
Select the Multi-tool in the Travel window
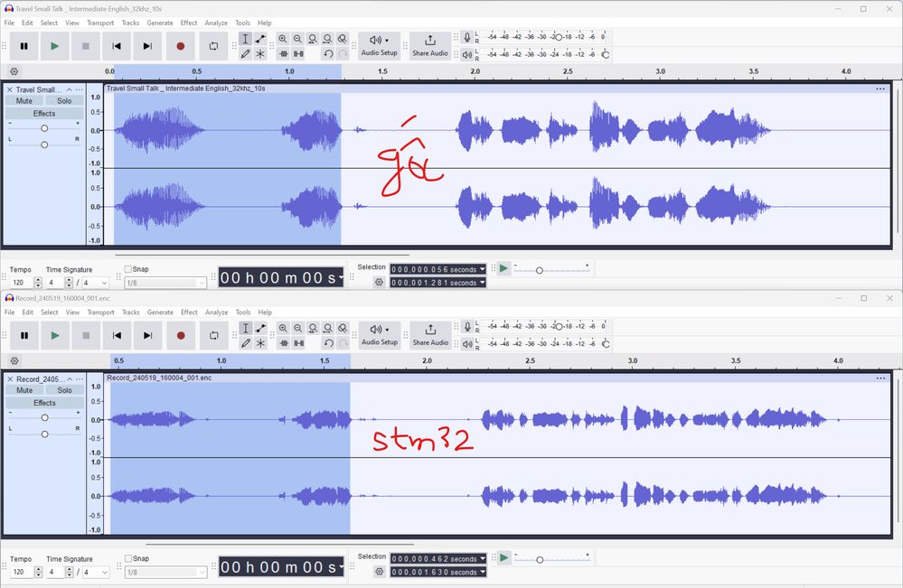point(260,53)
